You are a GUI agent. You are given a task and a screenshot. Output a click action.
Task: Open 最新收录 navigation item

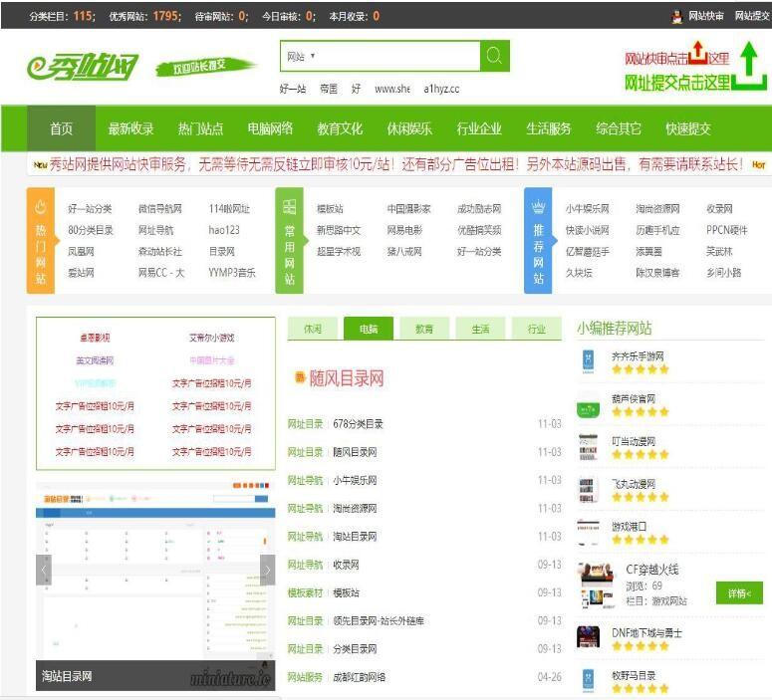(x=130, y=128)
